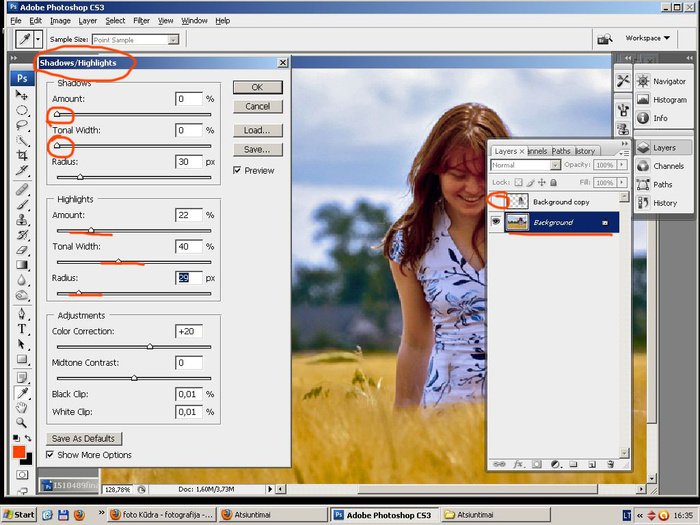The width and height of the screenshot is (700, 525).
Task: Select the Zoom magnifier tool
Action: 22,423
